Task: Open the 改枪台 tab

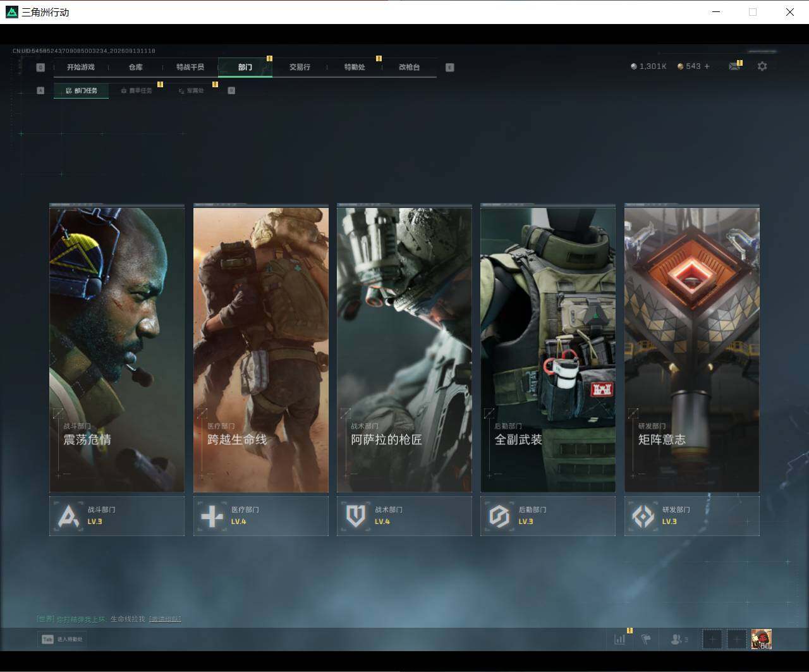Action: coord(409,67)
